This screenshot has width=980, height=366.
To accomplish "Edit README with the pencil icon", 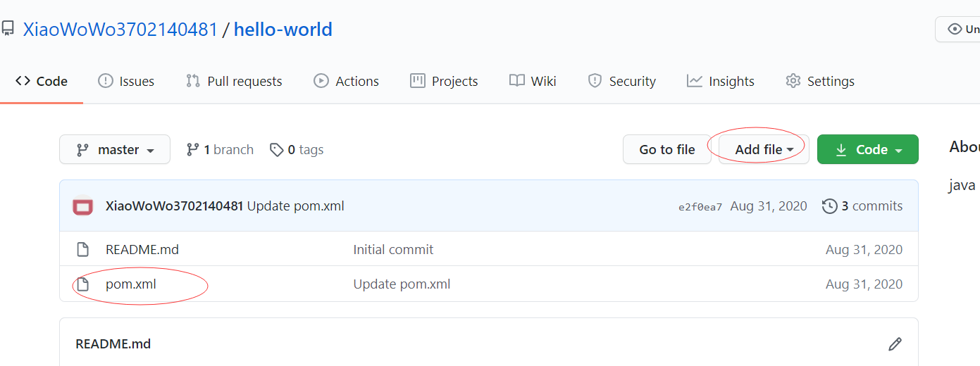I will (x=895, y=344).
